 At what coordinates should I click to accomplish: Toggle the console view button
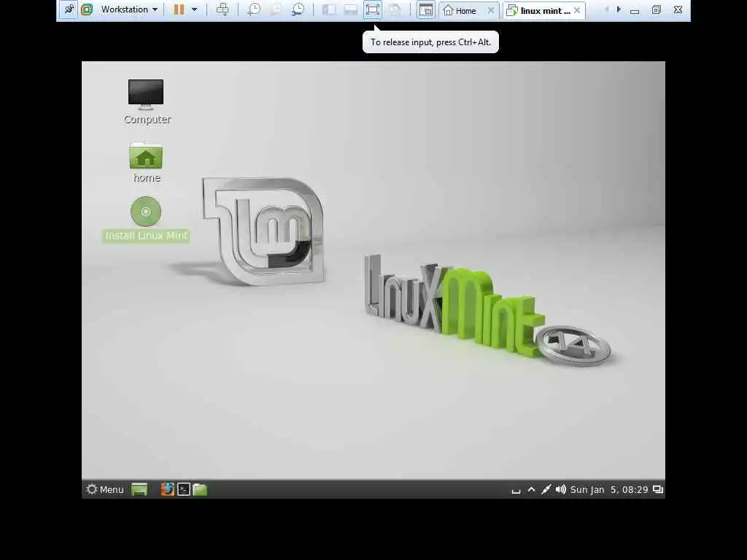point(425,10)
